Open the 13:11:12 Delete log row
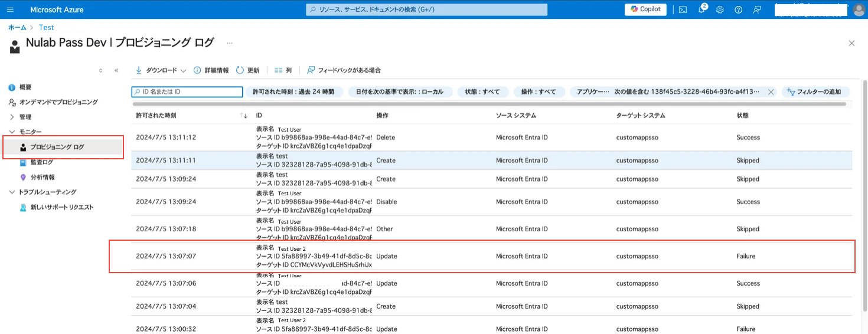This screenshot has height=334, width=868. pos(492,137)
